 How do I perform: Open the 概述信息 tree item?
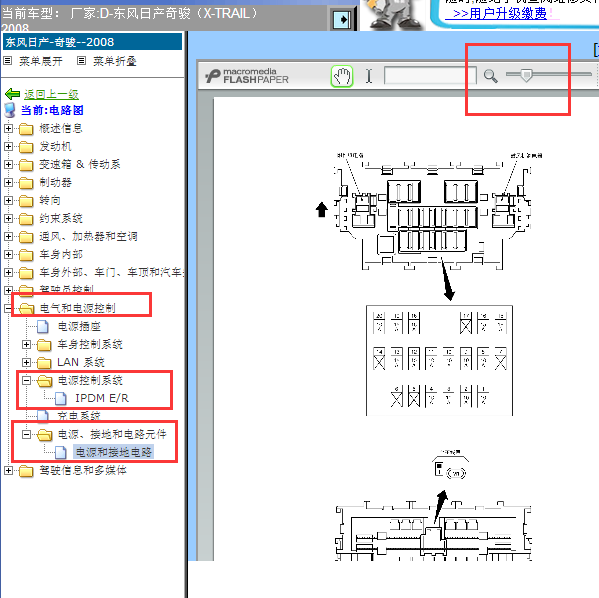point(61,128)
